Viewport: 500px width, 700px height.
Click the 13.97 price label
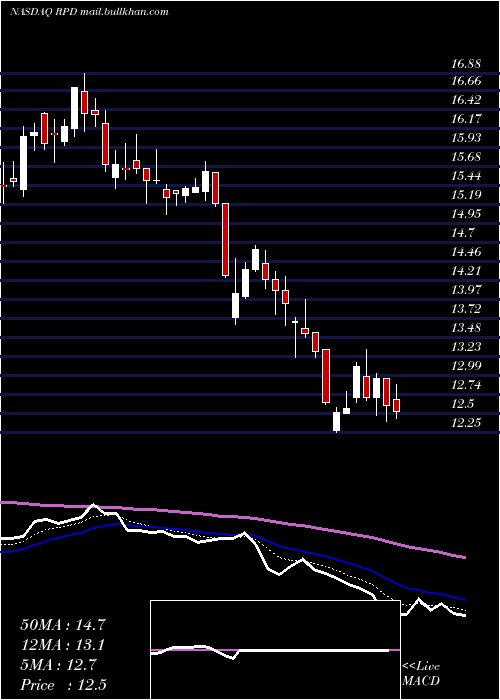(x=466, y=290)
